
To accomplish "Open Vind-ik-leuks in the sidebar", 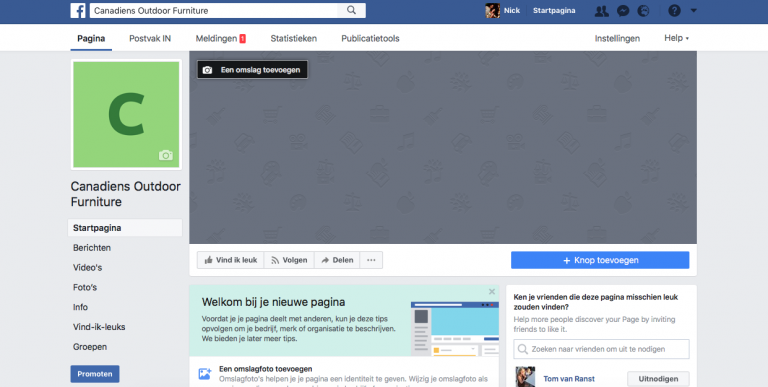I will point(99,327).
